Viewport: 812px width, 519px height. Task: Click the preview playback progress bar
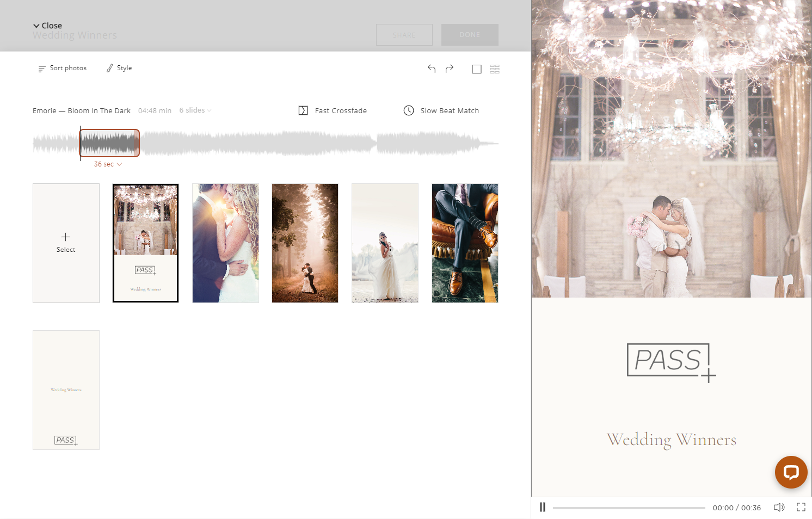point(629,508)
